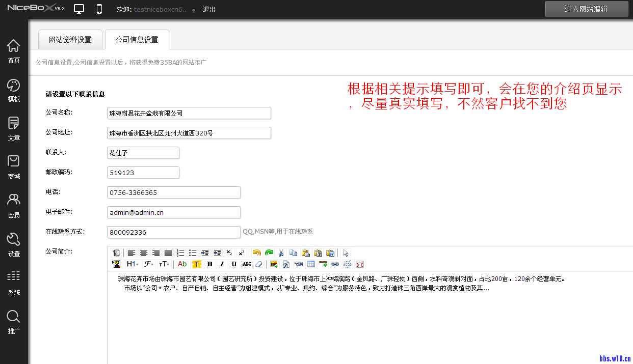Click the 进入网站编辑 button

tap(586, 9)
